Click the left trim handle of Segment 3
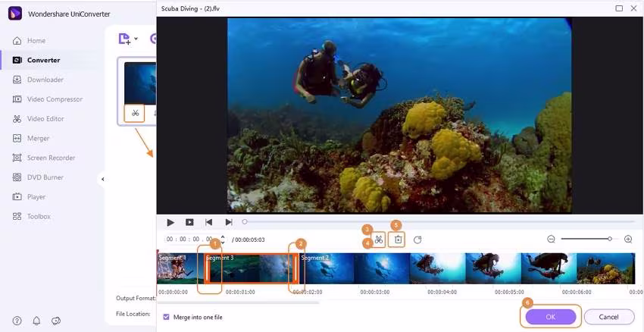Screen dimensions: 644x332 tap(208, 269)
